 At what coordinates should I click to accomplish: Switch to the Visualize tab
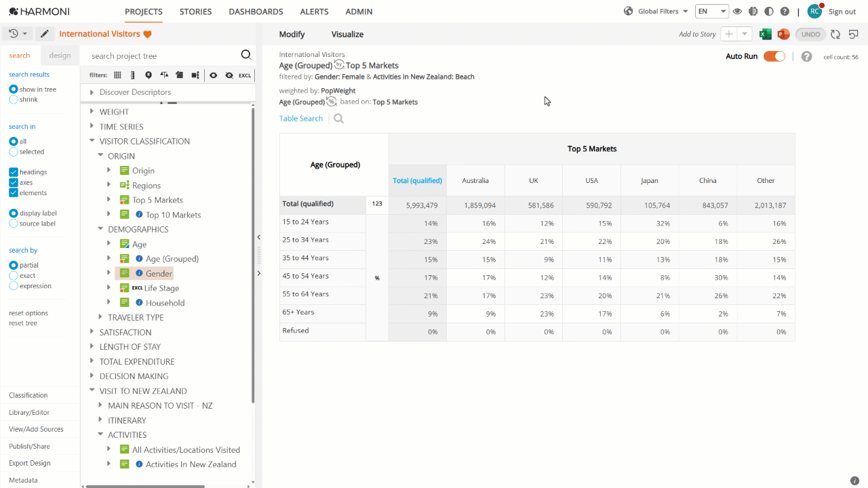tap(347, 35)
